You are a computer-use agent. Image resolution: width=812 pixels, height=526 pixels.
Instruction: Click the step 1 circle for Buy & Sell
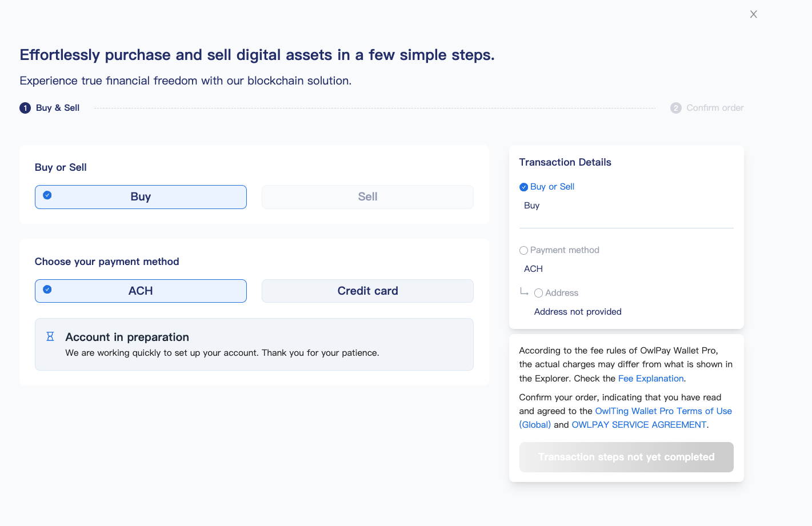25,108
